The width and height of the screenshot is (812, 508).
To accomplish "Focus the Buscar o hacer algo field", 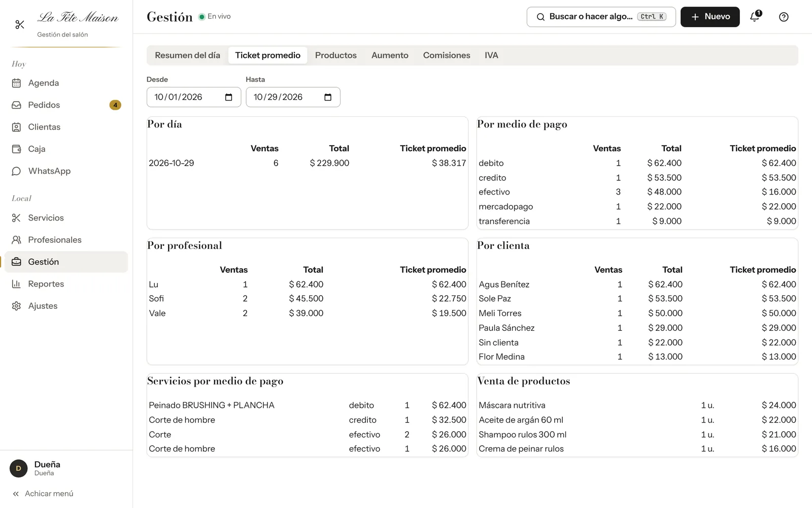I will pyautogui.click(x=601, y=17).
